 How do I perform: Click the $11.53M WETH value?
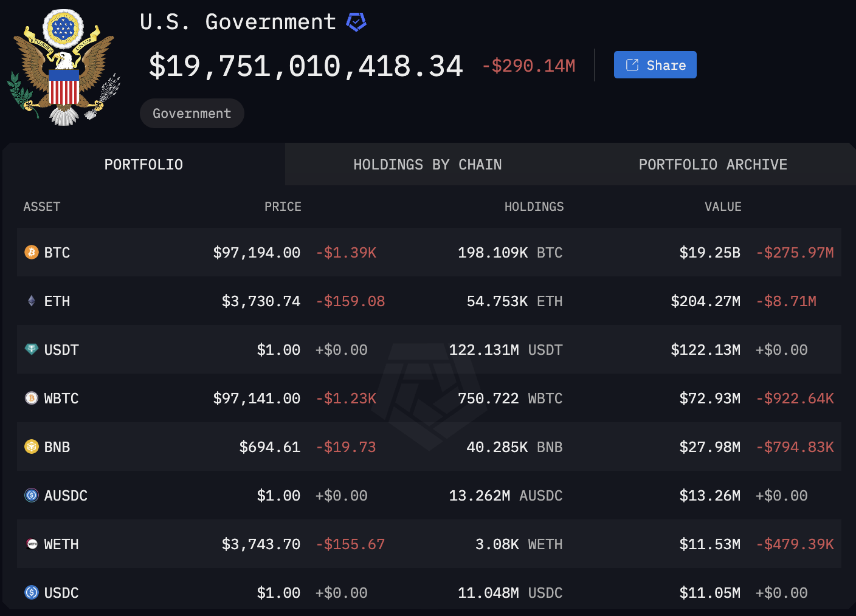click(x=710, y=544)
